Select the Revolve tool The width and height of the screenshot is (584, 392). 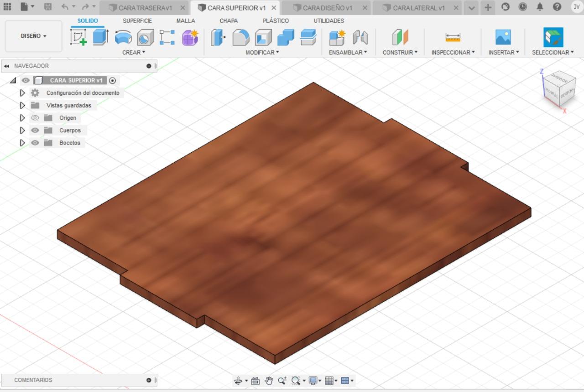point(123,37)
